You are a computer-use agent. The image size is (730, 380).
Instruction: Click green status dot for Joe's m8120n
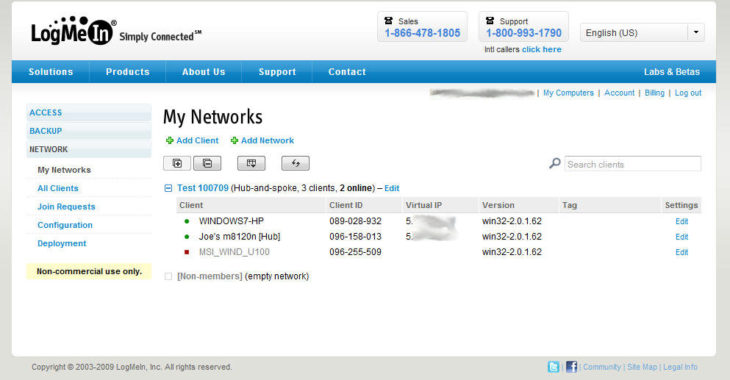[187, 237]
